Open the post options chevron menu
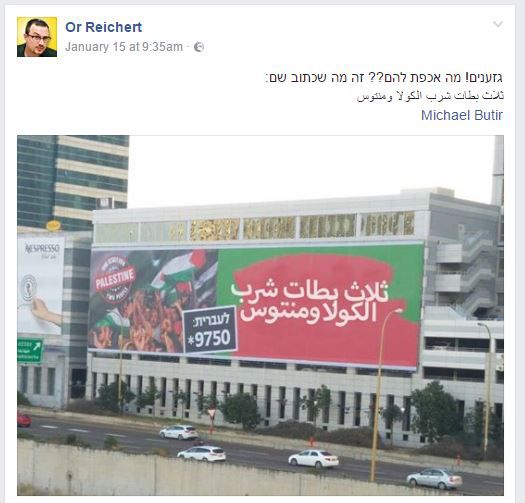 [498, 24]
